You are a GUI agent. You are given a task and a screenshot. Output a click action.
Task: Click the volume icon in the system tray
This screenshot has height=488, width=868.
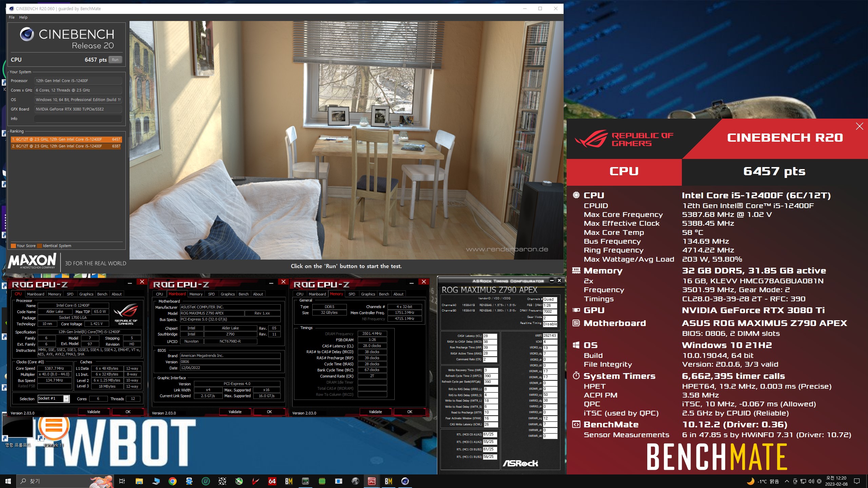(x=811, y=481)
